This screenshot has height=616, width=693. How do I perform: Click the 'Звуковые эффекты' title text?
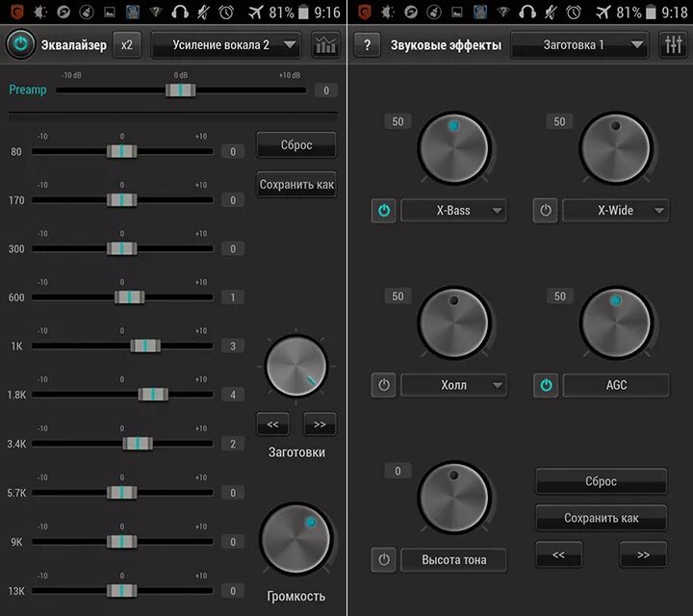pos(446,45)
